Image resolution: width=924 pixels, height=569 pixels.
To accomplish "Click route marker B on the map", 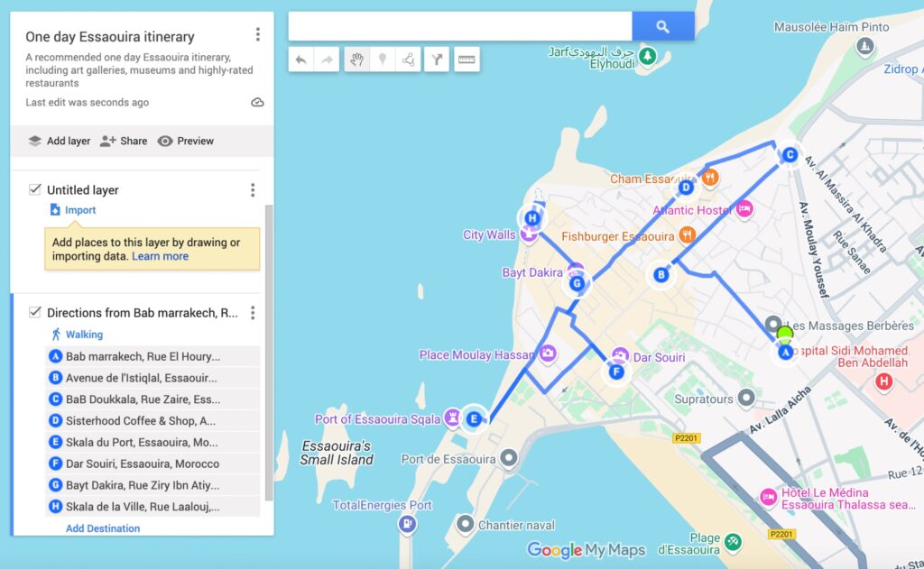I will tap(661, 274).
